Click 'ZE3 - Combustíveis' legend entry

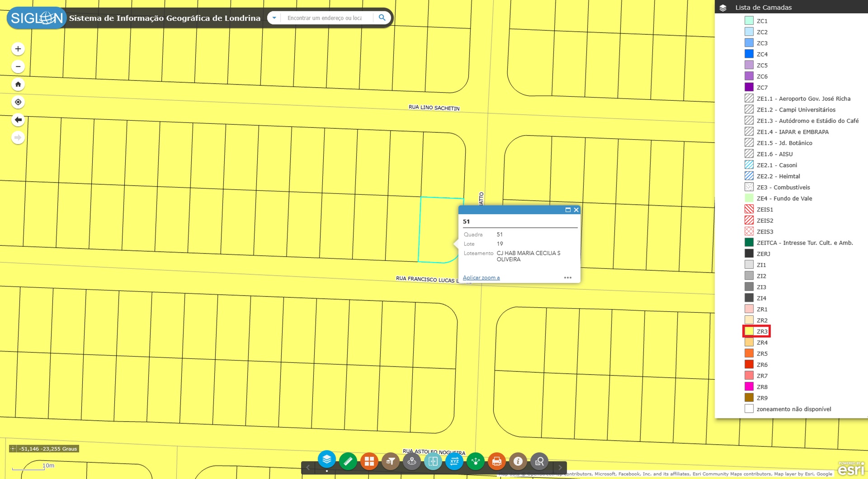(783, 187)
